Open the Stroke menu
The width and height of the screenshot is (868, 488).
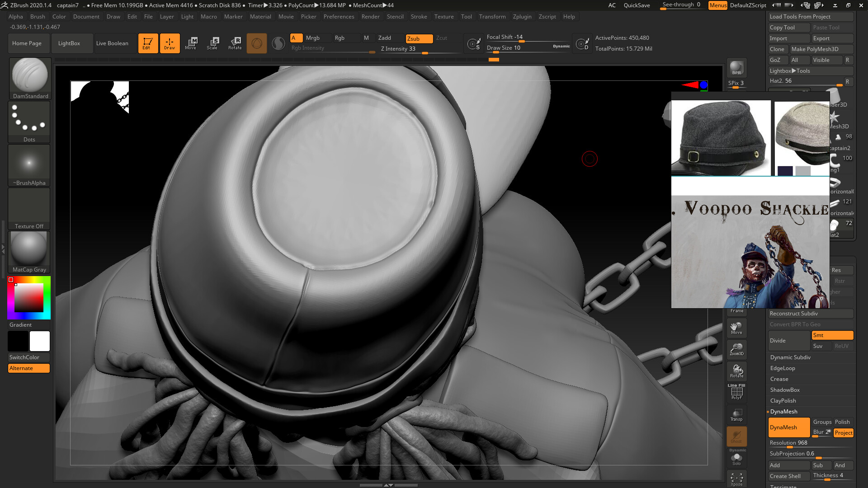(x=419, y=17)
